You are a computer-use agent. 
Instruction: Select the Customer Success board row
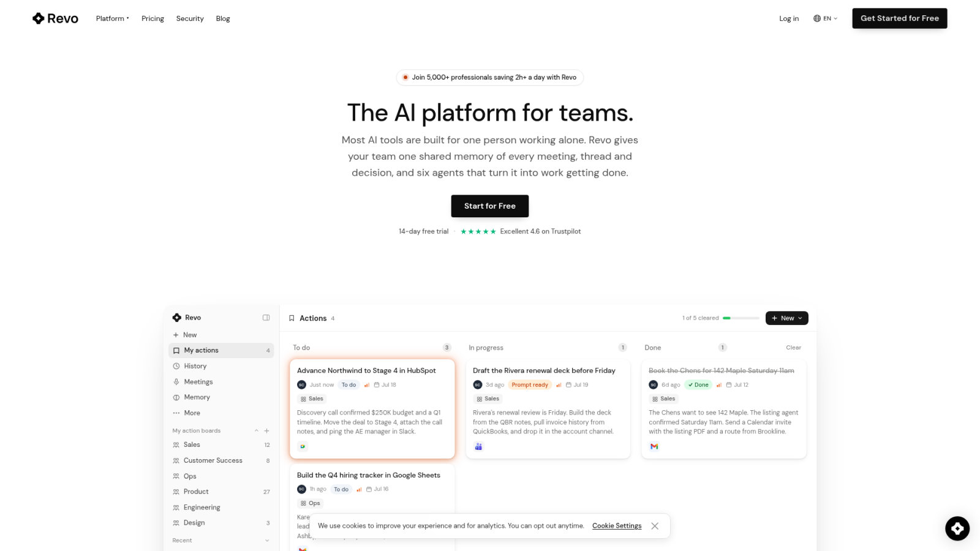[221, 460]
